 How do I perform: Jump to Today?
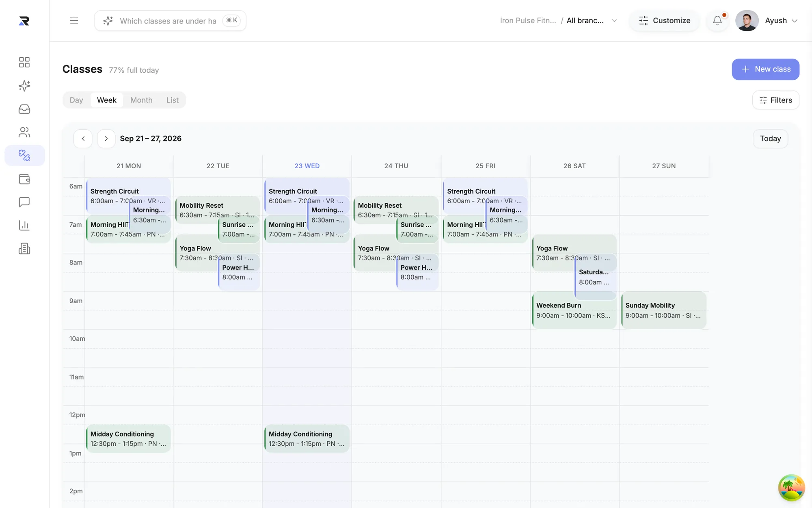(x=770, y=139)
